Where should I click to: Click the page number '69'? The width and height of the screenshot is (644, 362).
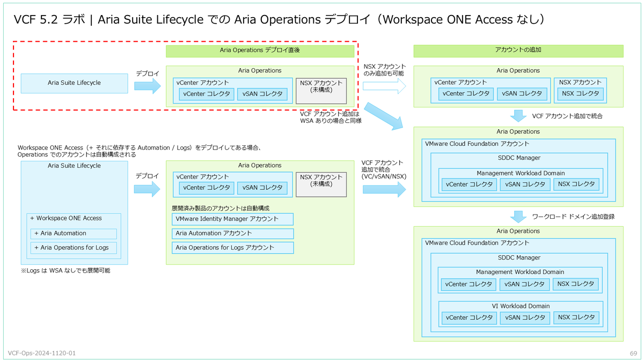[633, 354]
